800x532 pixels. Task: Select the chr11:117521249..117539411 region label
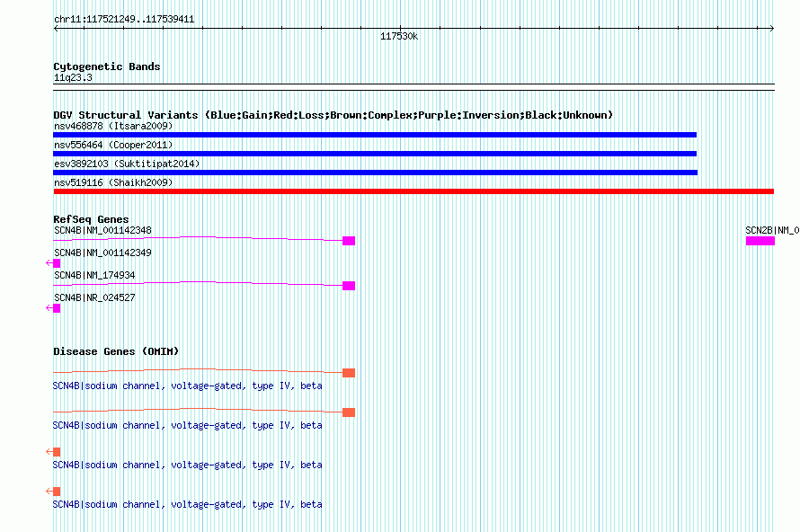tap(124, 20)
